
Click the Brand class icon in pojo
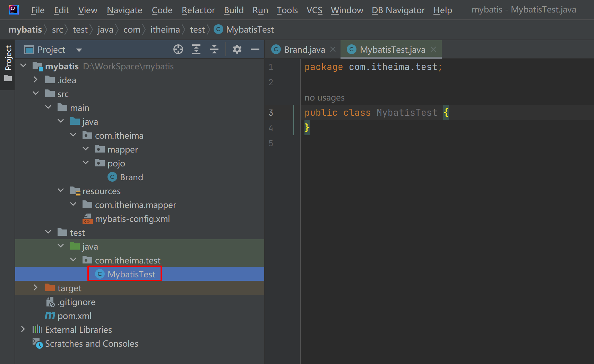(x=112, y=177)
